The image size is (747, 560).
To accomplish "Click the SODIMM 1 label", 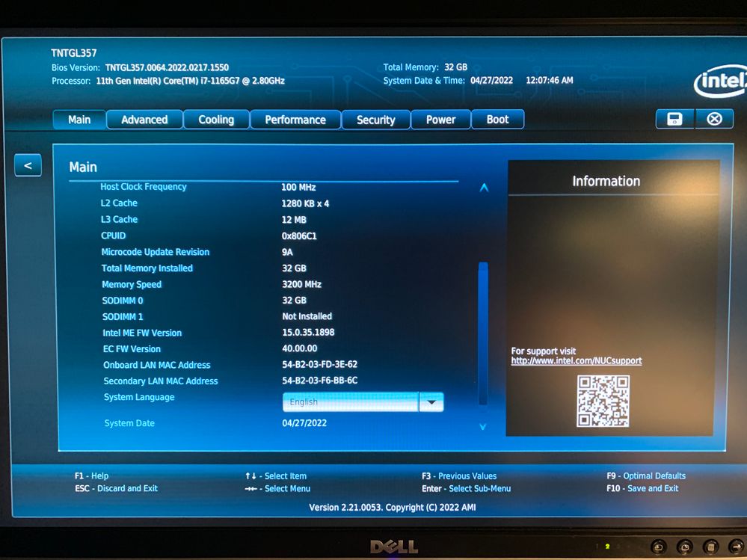I will pos(123,317).
